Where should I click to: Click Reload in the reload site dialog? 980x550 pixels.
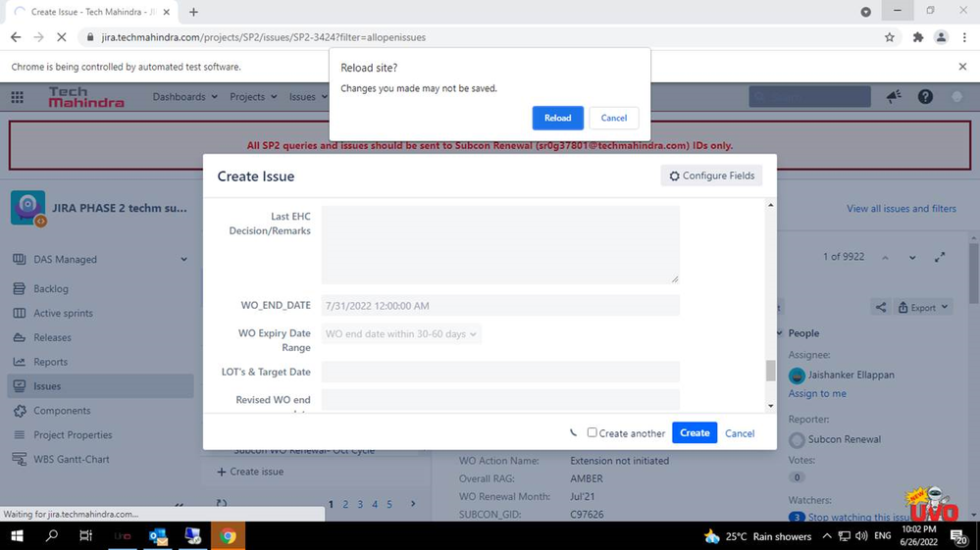[x=557, y=118]
